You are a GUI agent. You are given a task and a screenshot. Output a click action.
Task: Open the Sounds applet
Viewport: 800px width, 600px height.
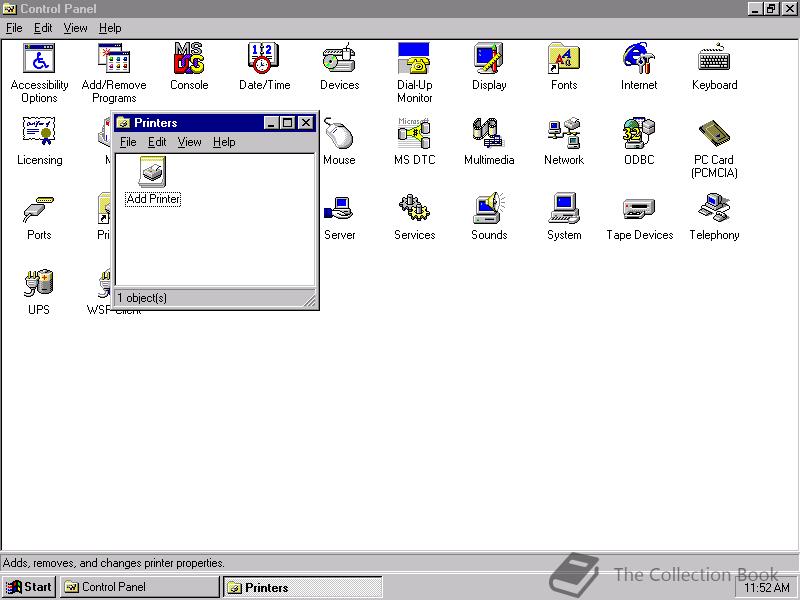(x=489, y=217)
